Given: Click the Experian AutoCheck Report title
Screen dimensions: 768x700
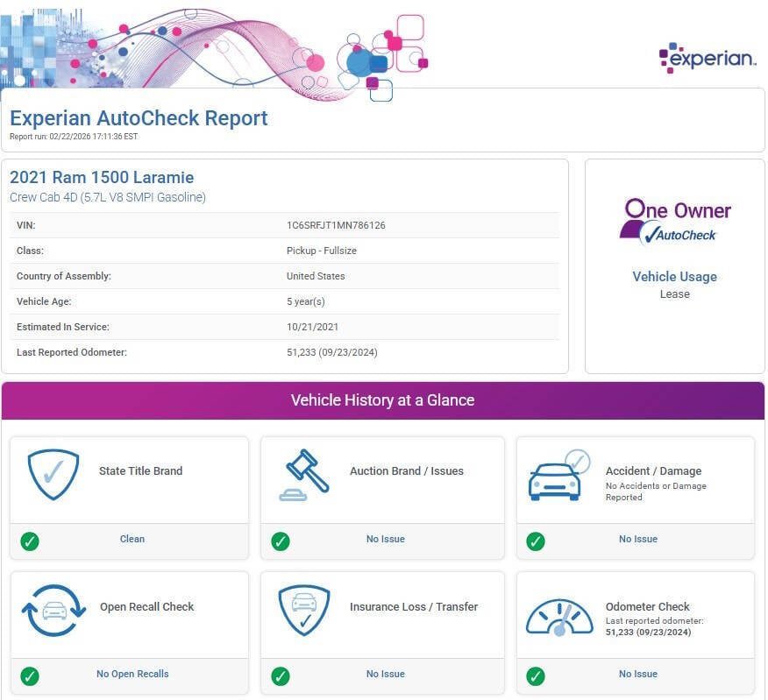Looking at the screenshot, I should (x=139, y=118).
